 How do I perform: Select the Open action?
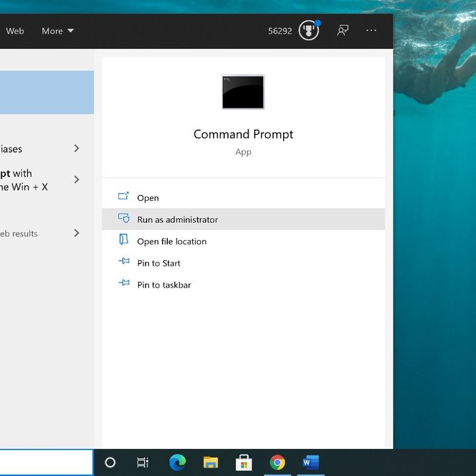click(x=243, y=198)
